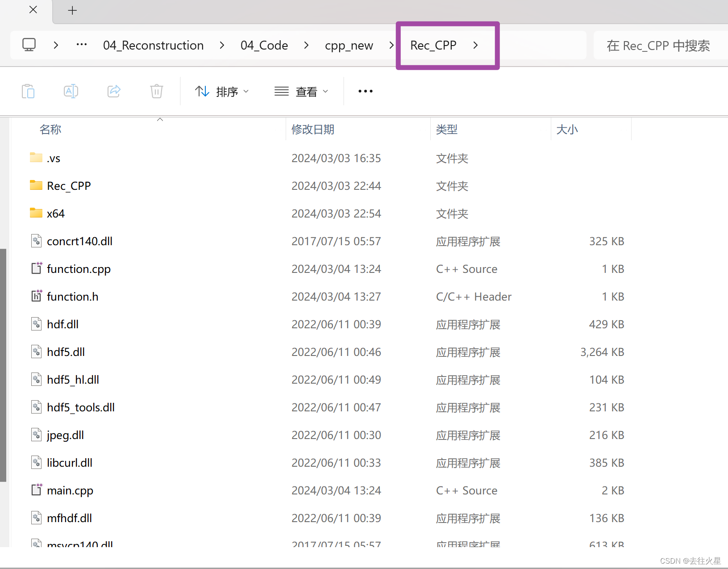728x569 pixels.
Task: Click Rec_CPP breadcrumb in address bar
Action: coord(433,45)
